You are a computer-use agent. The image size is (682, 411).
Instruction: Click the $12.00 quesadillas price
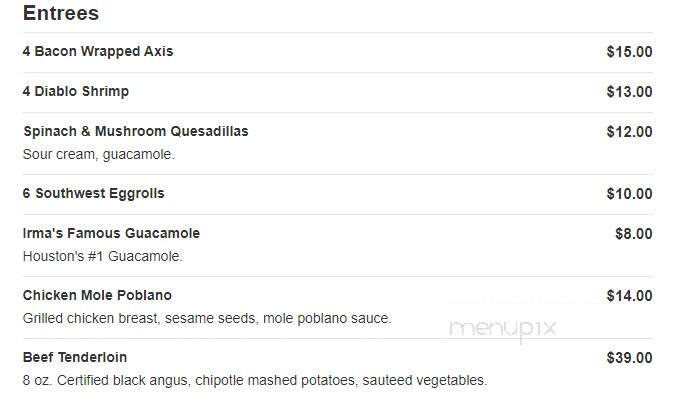coord(629,132)
